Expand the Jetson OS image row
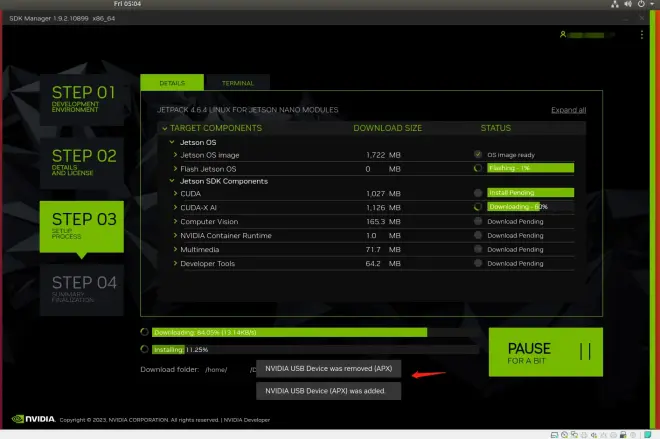The image size is (660, 439). click(175, 155)
